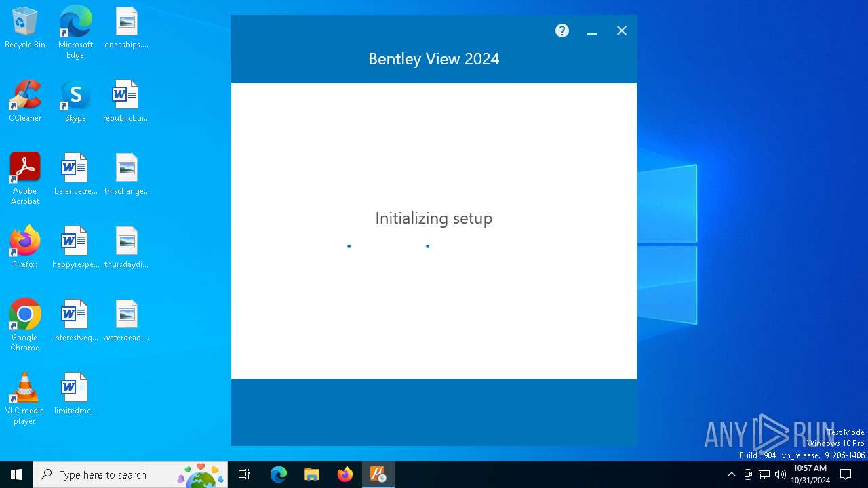Select onceships image file on desktop
This screenshot has height=488, width=868.
click(126, 28)
